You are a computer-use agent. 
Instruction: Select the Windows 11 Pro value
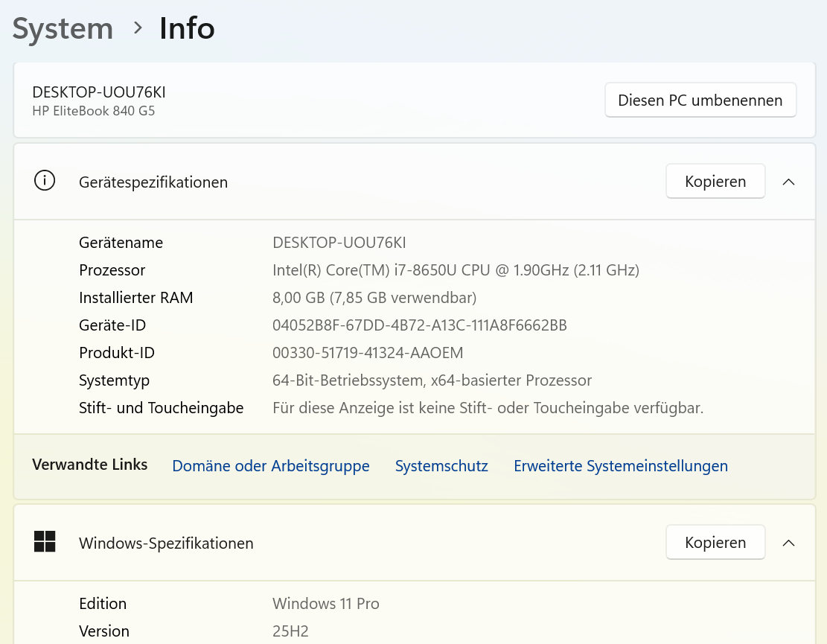pos(326,604)
